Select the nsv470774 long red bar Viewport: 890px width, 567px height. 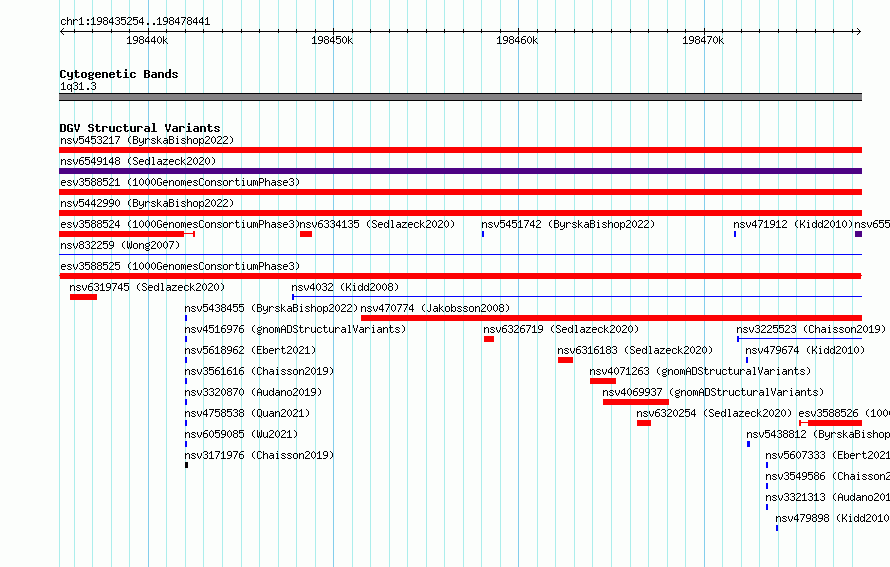(611, 318)
